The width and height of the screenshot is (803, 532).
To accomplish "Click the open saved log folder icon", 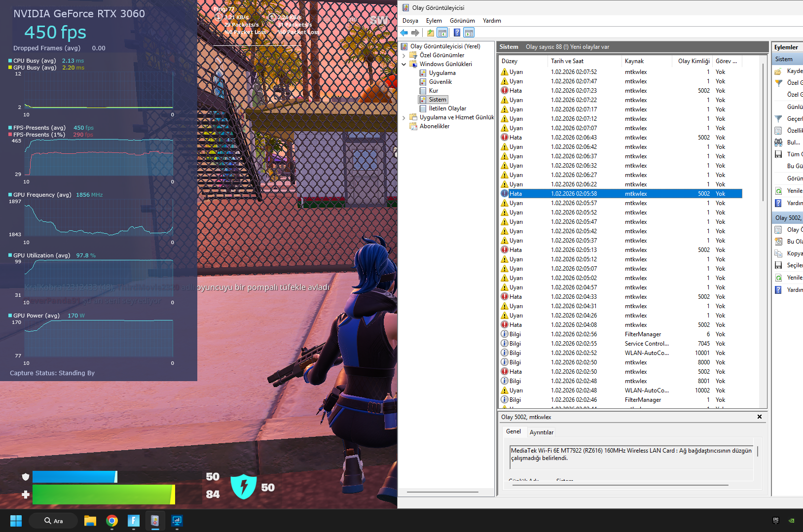I will [x=778, y=71].
